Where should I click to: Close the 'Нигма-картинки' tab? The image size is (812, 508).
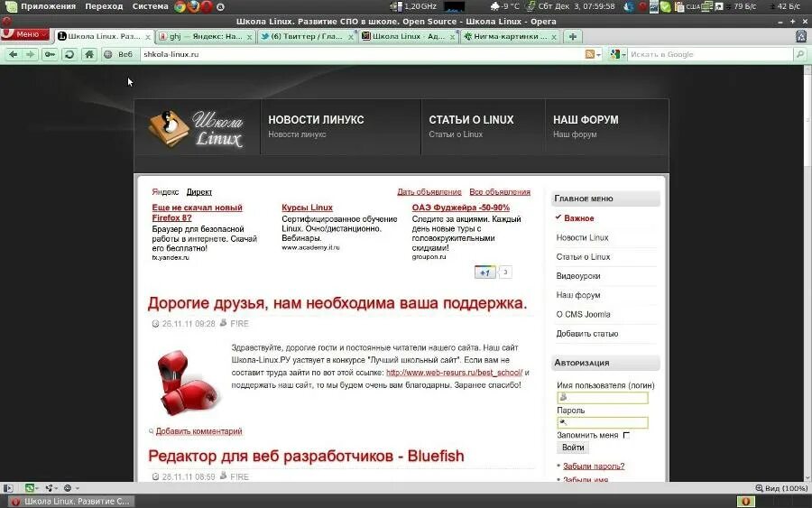coord(554,37)
